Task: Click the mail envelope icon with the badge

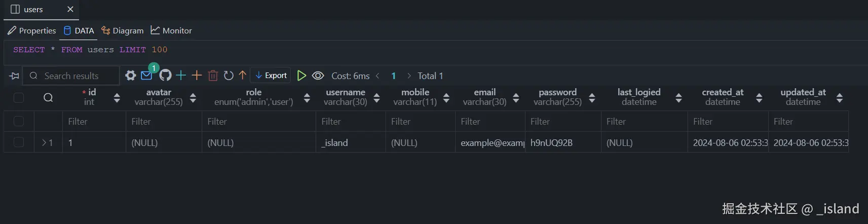Action: (x=147, y=76)
